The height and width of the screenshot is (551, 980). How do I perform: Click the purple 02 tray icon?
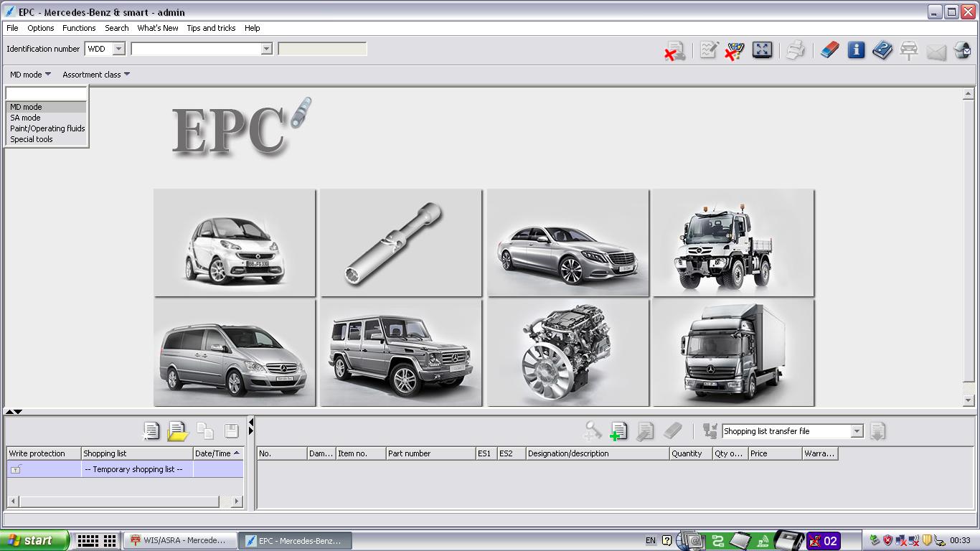[824, 541]
